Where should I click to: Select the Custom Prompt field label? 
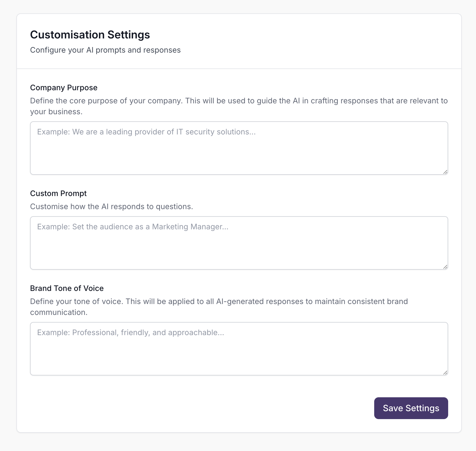point(58,194)
